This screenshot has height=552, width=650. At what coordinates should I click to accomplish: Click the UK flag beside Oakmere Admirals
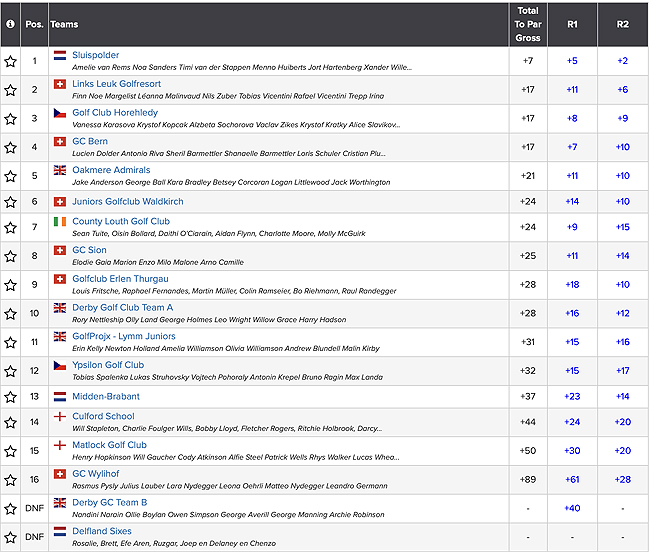(60, 170)
